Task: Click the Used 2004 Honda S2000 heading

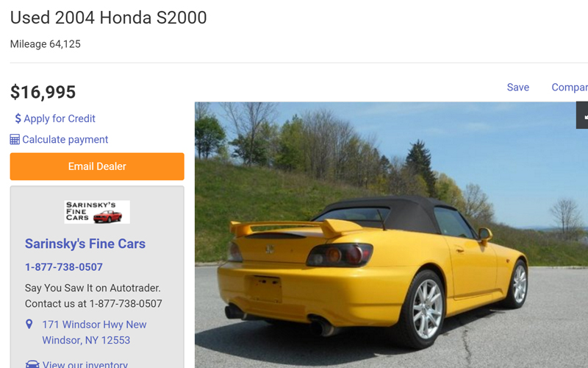Action: (x=108, y=18)
